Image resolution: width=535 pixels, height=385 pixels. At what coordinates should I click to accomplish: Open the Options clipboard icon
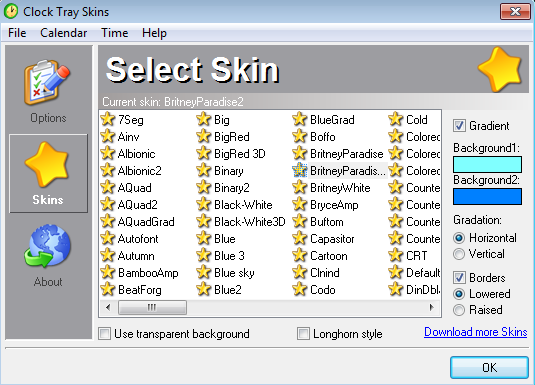point(47,83)
